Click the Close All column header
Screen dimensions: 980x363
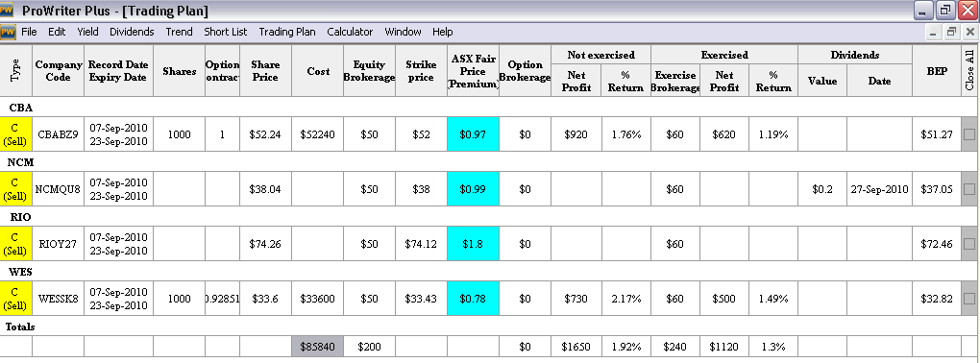coord(969,71)
